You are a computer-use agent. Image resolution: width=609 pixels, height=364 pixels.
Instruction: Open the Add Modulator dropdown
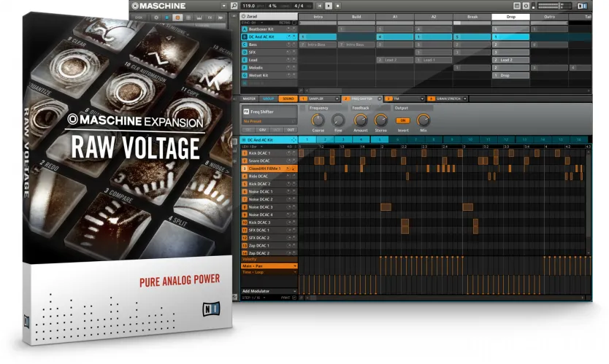click(x=269, y=291)
